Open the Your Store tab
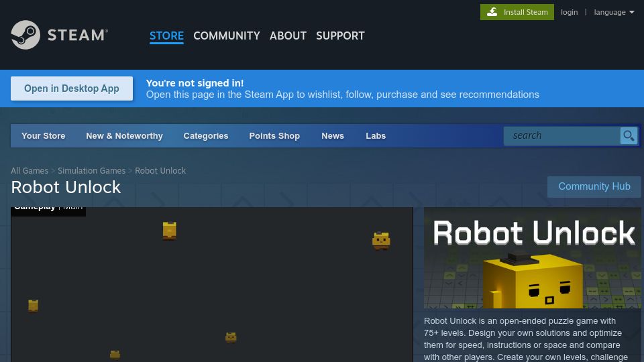The width and height of the screenshot is (644, 362). click(x=43, y=136)
